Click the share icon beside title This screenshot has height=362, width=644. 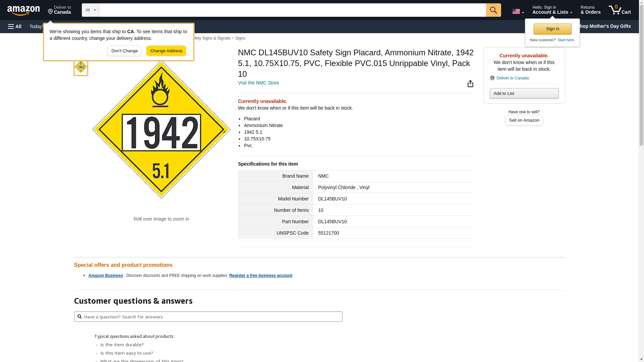coord(470,84)
